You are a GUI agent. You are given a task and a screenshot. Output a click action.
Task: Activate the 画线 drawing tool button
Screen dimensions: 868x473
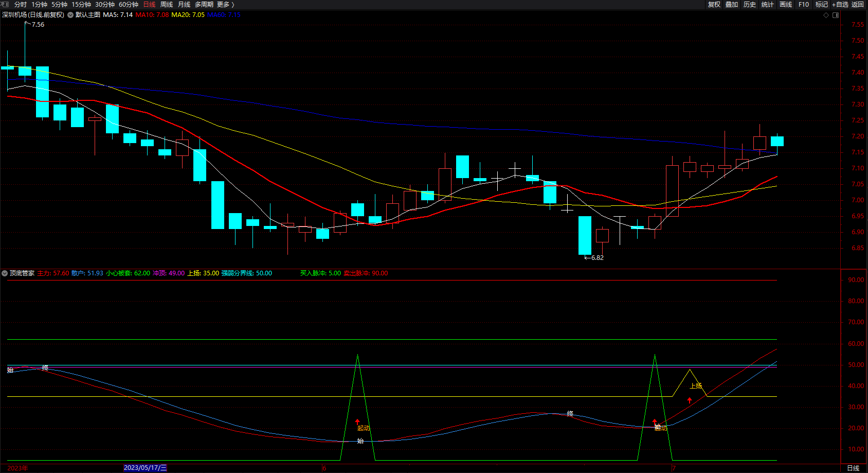point(786,5)
